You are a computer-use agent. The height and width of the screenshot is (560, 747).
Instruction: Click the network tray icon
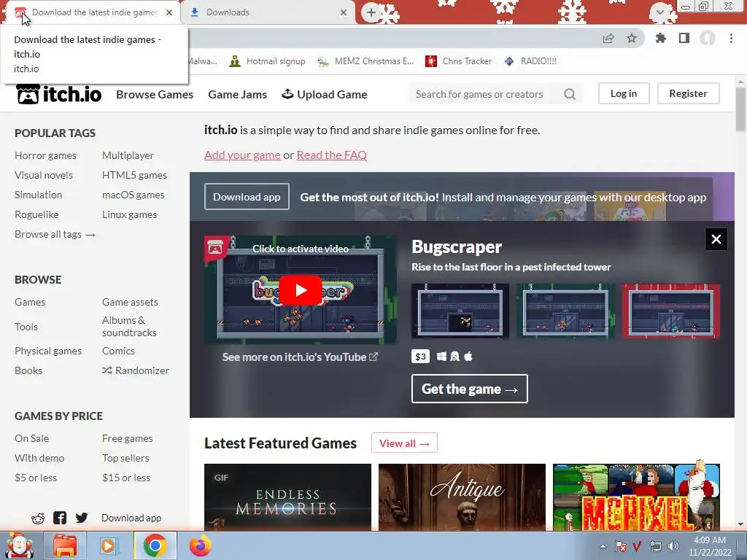656,546
